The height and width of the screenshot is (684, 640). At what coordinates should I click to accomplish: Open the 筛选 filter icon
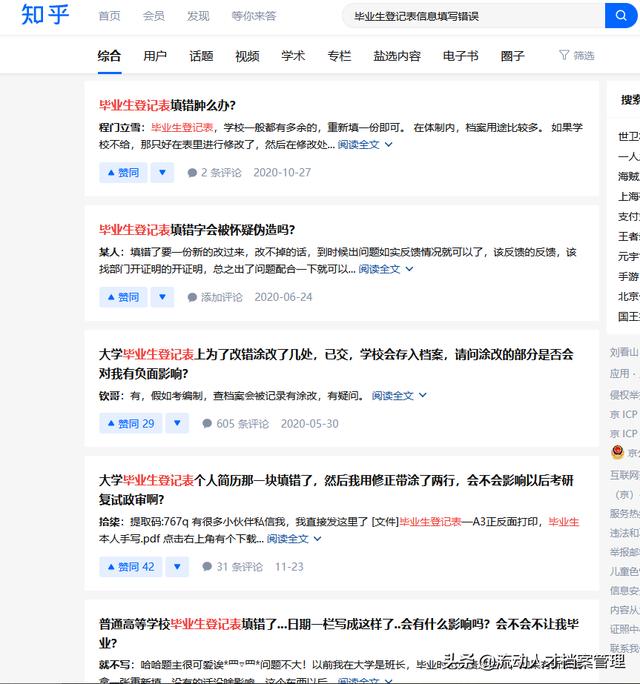click(564, 56)
